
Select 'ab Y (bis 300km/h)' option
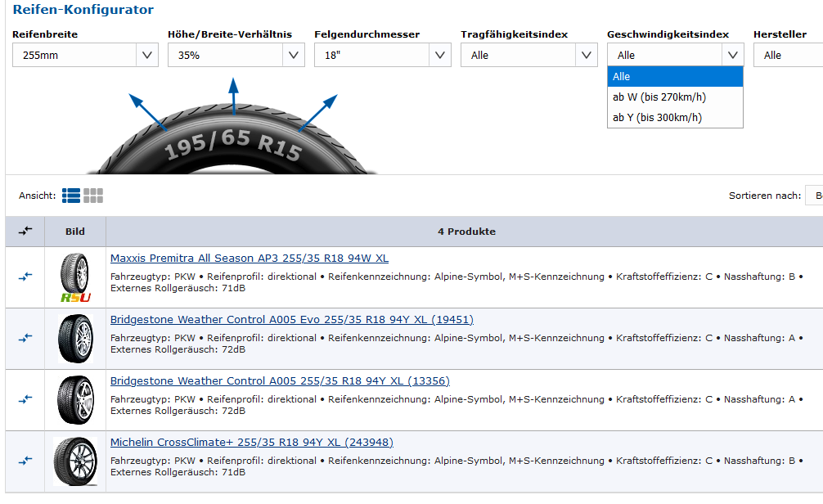coord(675,118)
